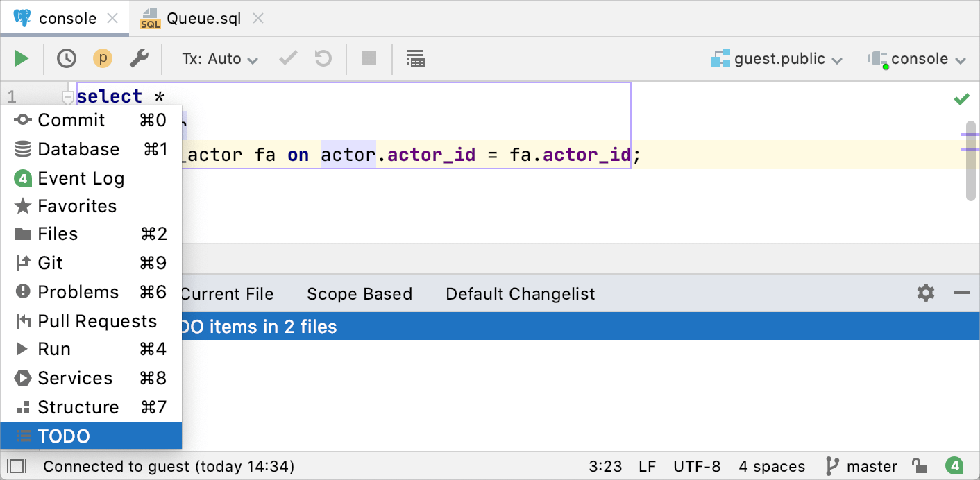Toggle read-only lock icon in status bar
980x480 pixels.
tap(920, 466)
